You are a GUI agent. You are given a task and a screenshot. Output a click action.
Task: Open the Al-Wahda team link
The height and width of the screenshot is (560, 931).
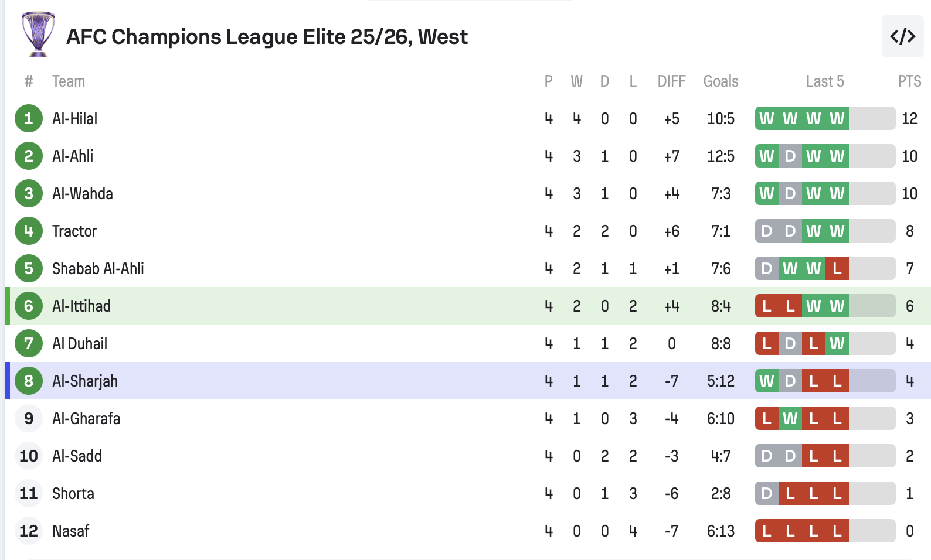point(83,194)
